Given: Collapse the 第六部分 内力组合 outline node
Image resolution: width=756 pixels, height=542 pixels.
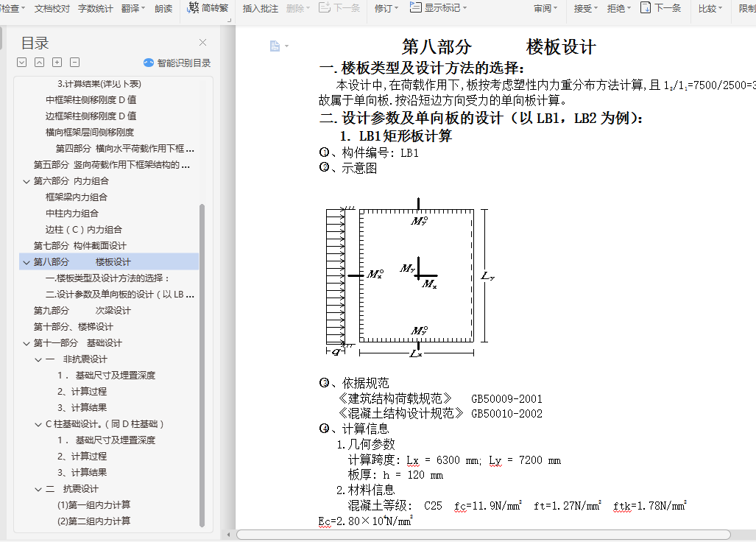Looking at the screenshot, I should (27, 181).
